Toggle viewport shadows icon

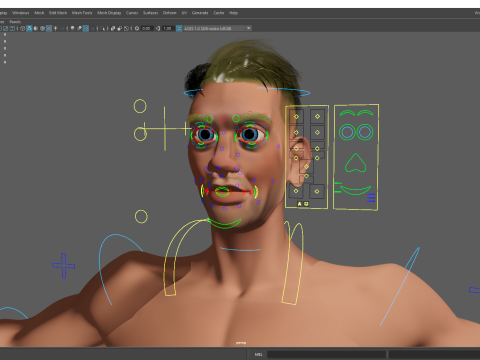(x=62, y=28)
